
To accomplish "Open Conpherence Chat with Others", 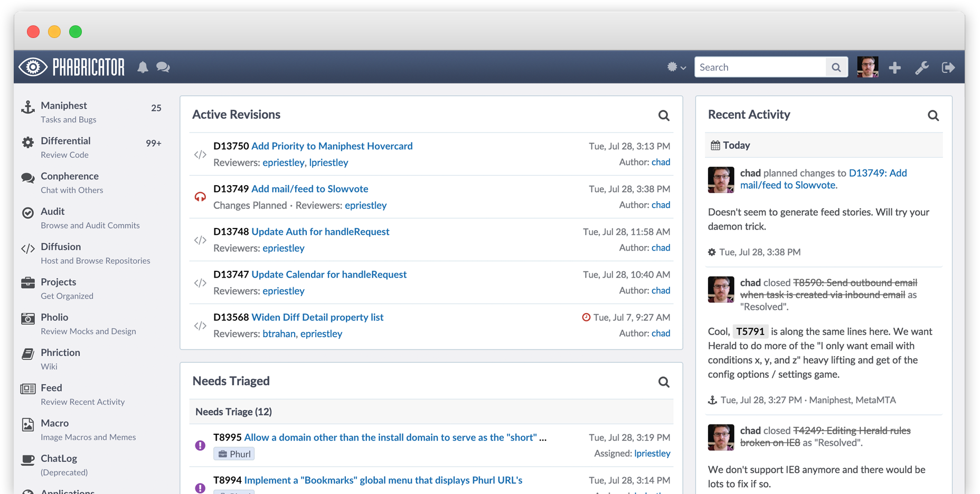I will 91,183.
